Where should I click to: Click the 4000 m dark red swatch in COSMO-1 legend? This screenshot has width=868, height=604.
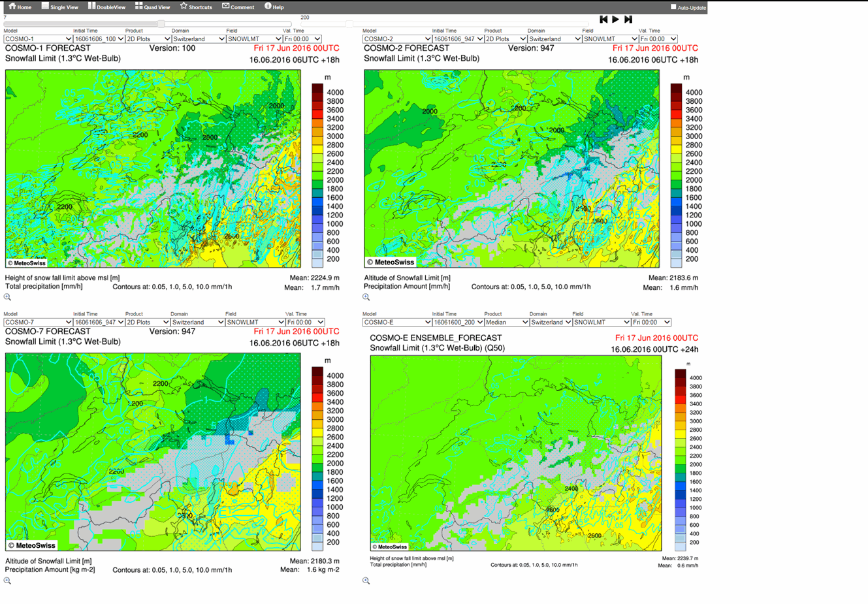click(x=317, y=88)
